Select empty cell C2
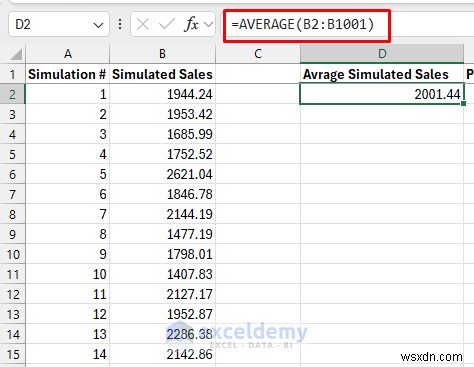474x367 pixels. pos(258,94)
